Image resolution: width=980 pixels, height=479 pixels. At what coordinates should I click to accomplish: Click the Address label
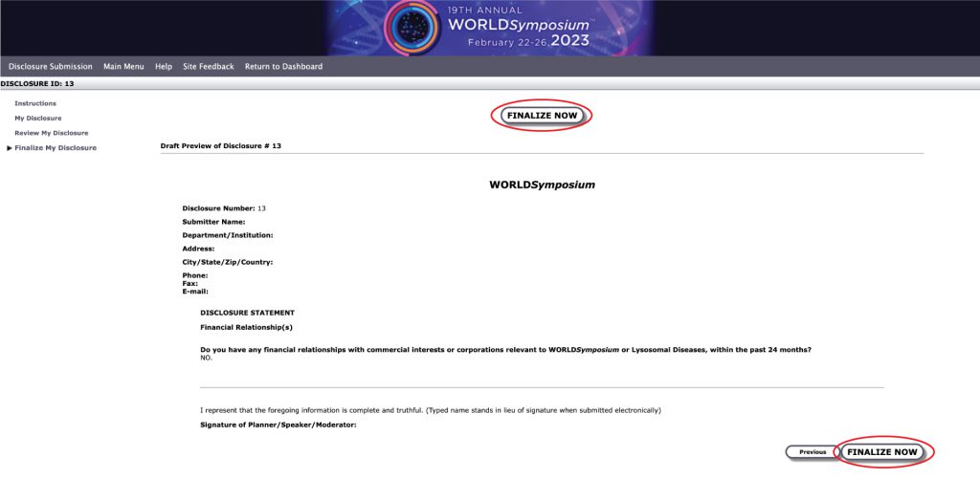199,249
